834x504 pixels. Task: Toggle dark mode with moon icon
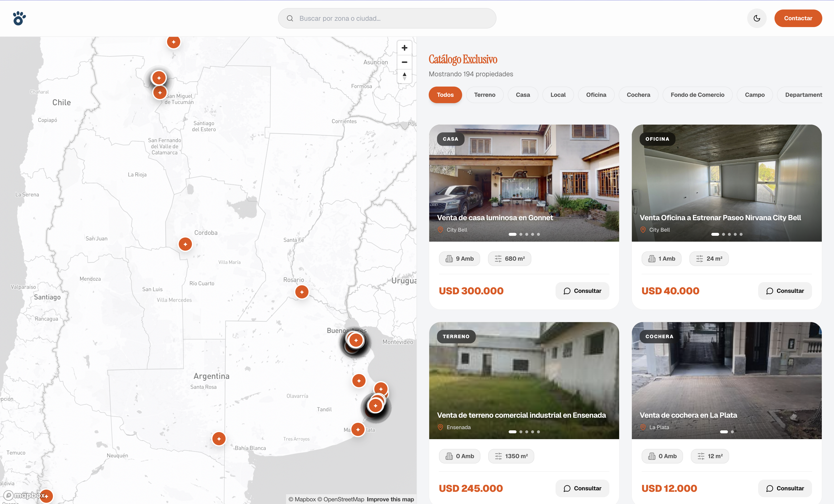757,18
